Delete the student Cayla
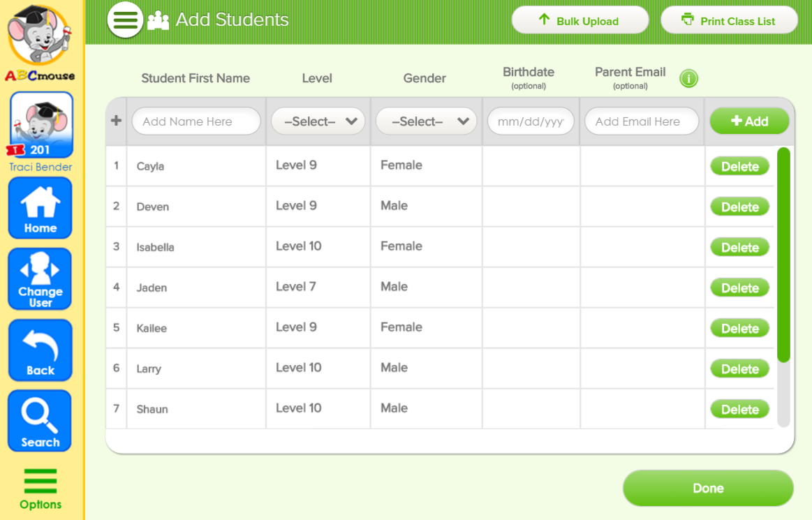The height and width of the screenshot is (520, 812). point(739,167)
